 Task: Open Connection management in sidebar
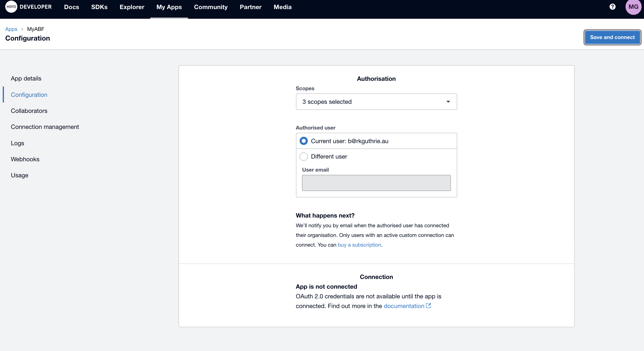pyautogui.click(x=45, y=127)
